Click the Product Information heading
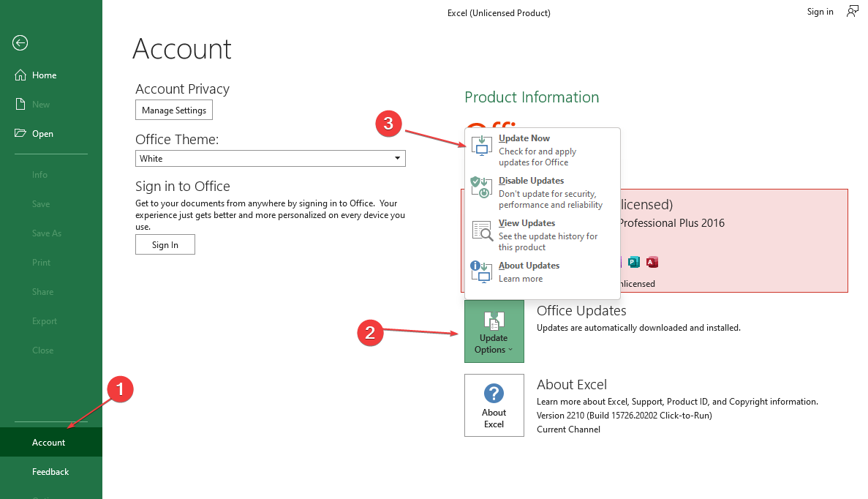 click(x=532, y=97)
